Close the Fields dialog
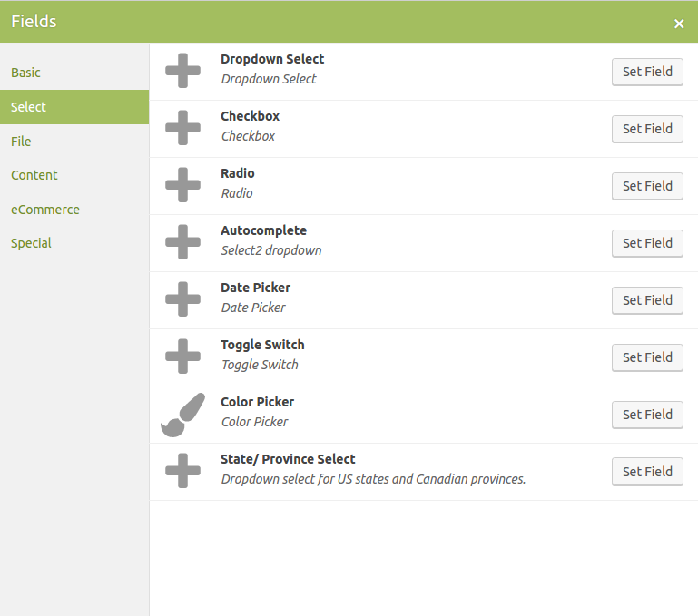The width and height of the screenshot is (698, 616). pyautogui.click(x=679, y=24)
